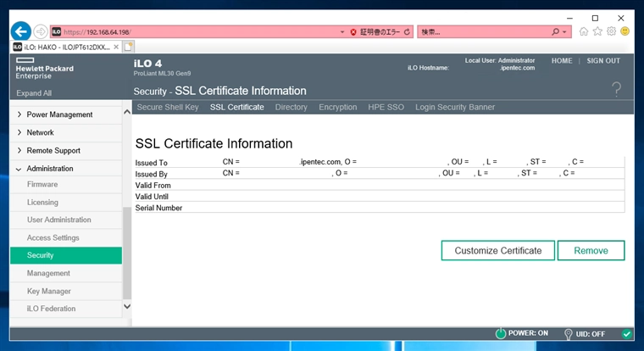
Task: Open the Login Security Banner tab
Action: pyautogui.click(x=455, y=108)
